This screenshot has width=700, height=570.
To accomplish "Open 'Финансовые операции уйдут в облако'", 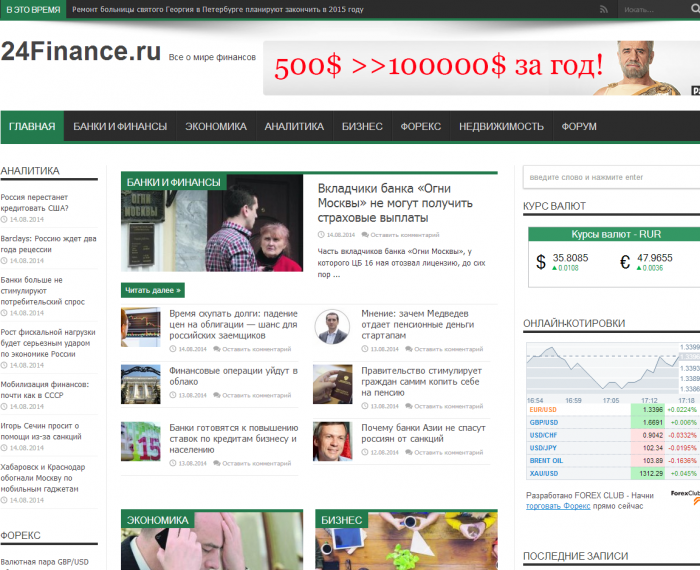I will point(233,376).
